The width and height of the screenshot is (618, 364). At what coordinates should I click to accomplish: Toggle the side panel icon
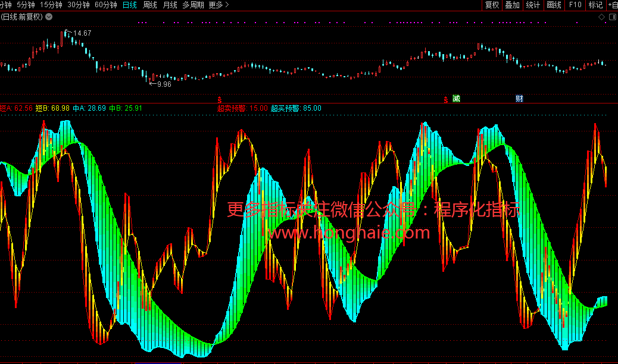pyautogui.click(x=613, y=17)
